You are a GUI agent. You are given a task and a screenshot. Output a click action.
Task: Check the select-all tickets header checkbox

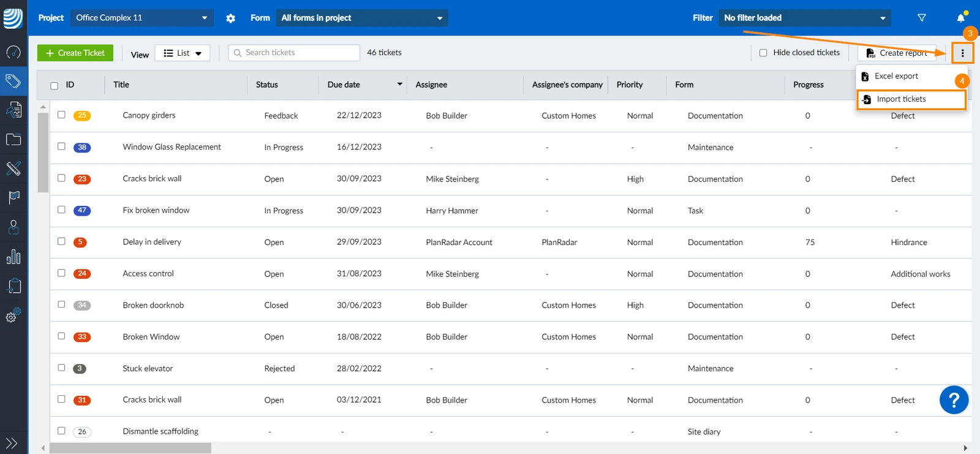(x=54, y=86)
